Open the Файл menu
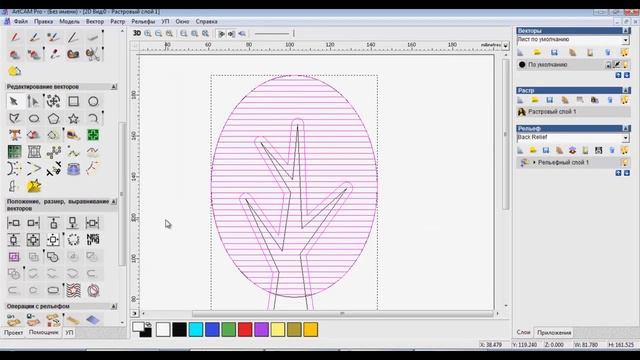The width and height of the screenshot is (640, 360). [21, 21]
